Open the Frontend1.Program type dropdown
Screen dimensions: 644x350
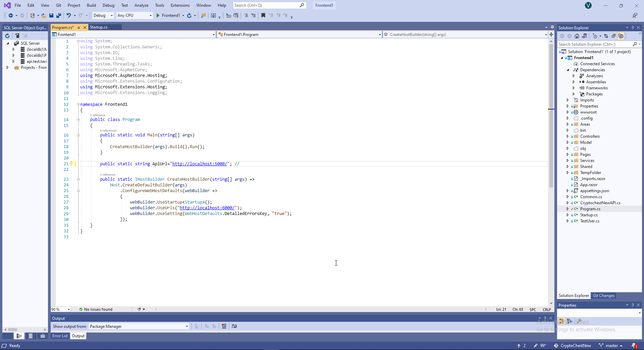(x=299, y=34)
